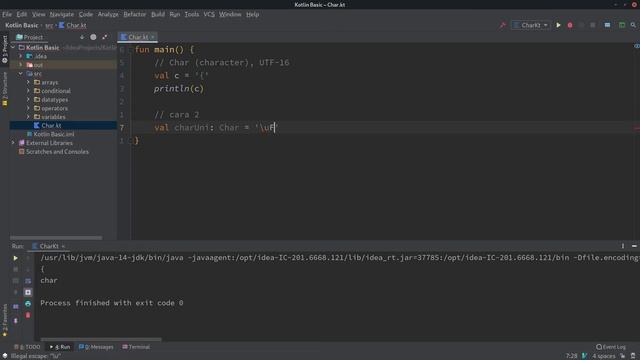Screen dimensions: 640x360
Task: Open the Build menu
Action: click(x=158, y=14)
